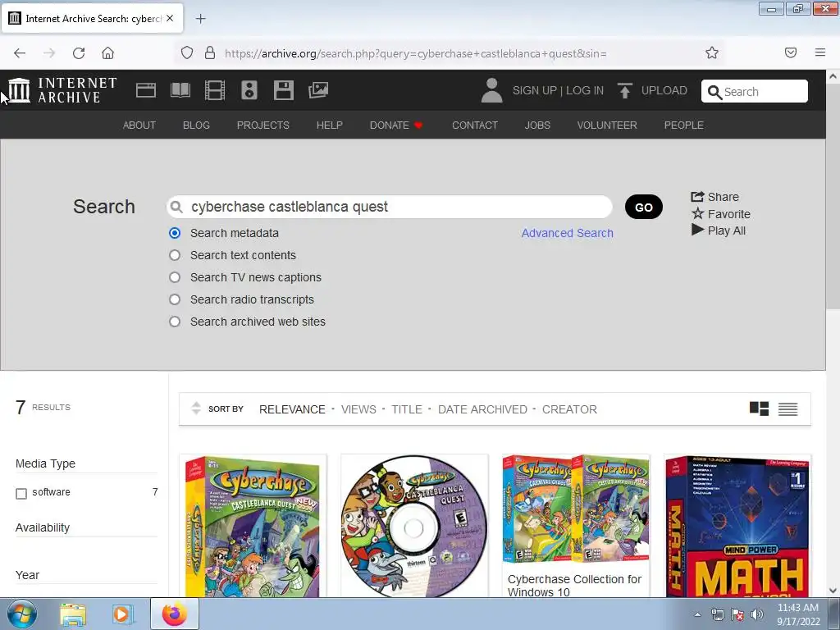The height and width of the screenshot is (630, 840).
Task: Click the user avatar icon
Action: click(491, 90)
